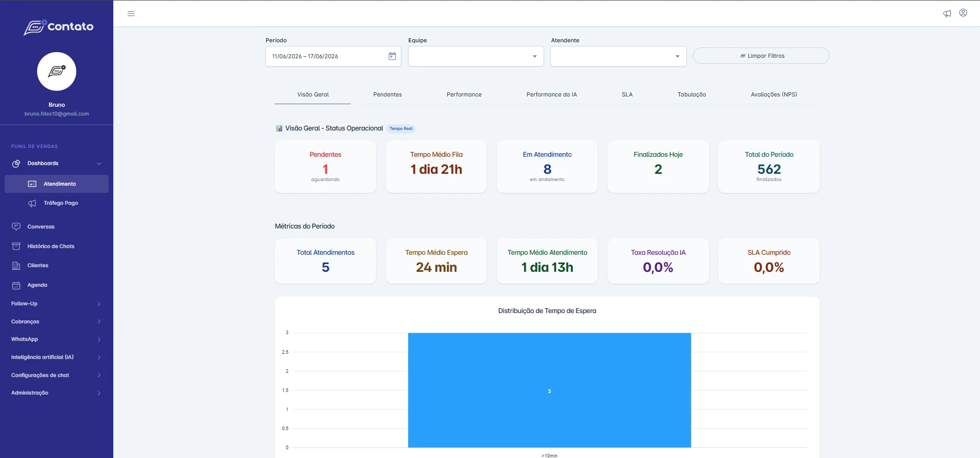Click the Conversas chat bubble icon
Screen dimensions: 980x458
pos(16,227)
